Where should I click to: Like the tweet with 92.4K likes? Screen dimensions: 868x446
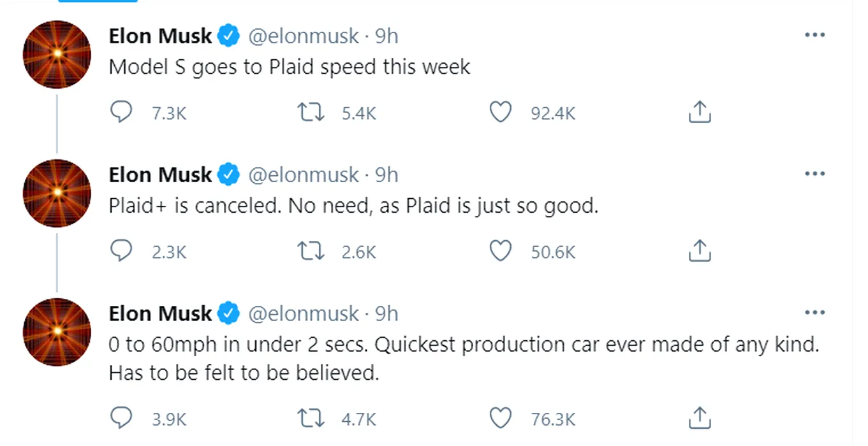point(501,113)
